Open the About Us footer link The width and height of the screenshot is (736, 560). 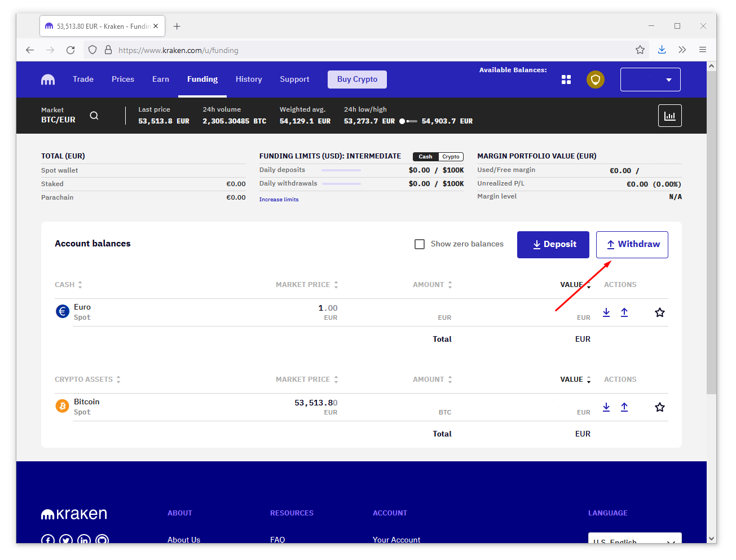pos(184,540)
